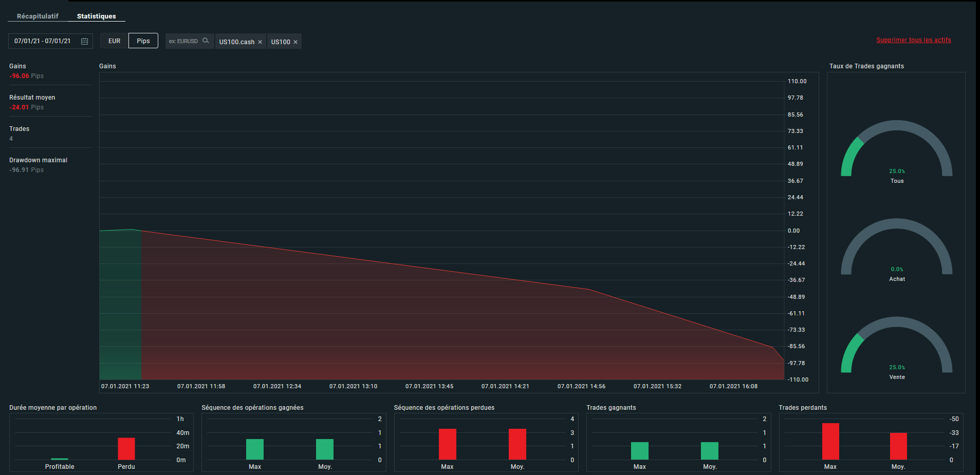Toggle the units to Pips
The image size is (980, 475).
(x=143, y=41)
